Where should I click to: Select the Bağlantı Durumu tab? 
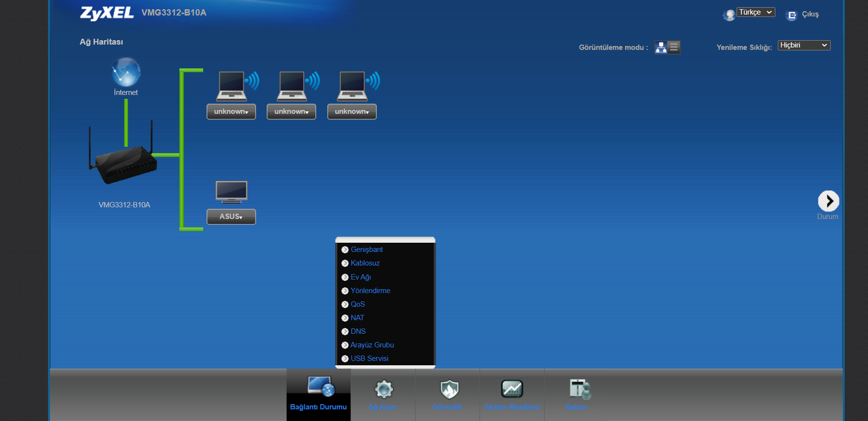(319, 395)
